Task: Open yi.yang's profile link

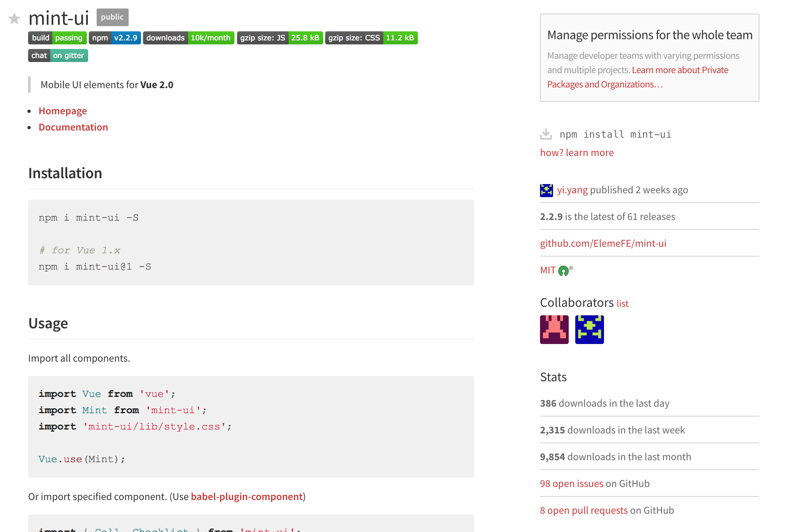Action: (572, 190)
